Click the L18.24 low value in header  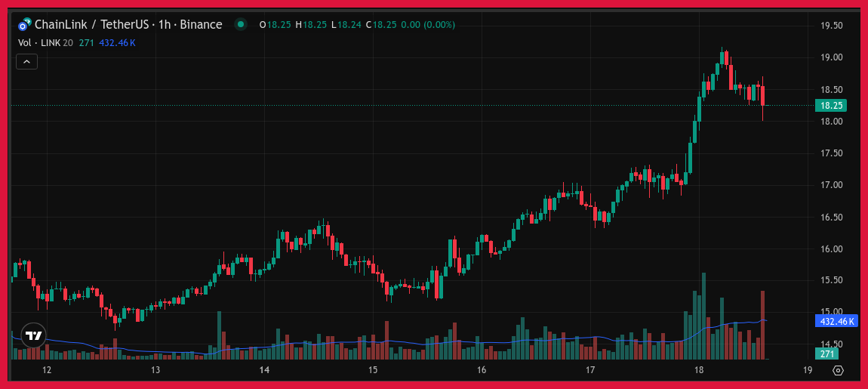(x=346, y=25)
